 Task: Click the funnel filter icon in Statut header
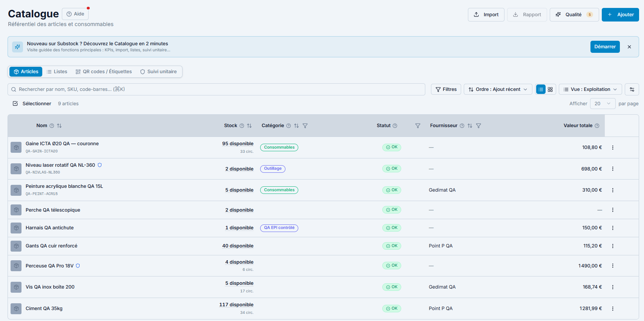pyautogui.click(x=418, y=126)
